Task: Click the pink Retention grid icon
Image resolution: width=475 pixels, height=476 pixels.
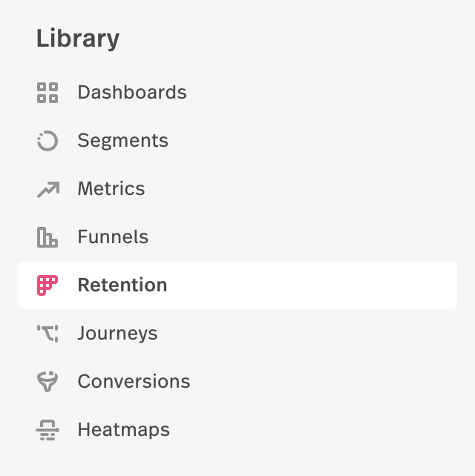Action: (47, 285)
